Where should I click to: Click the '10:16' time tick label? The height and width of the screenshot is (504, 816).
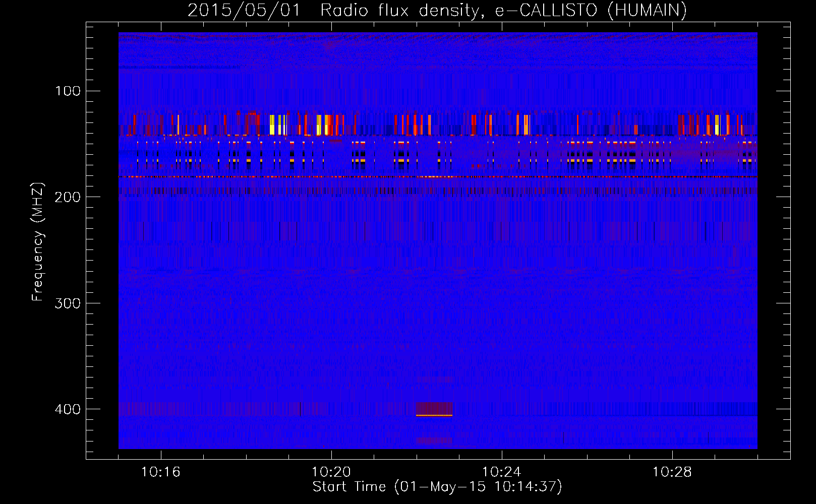[x=161, y=472]
